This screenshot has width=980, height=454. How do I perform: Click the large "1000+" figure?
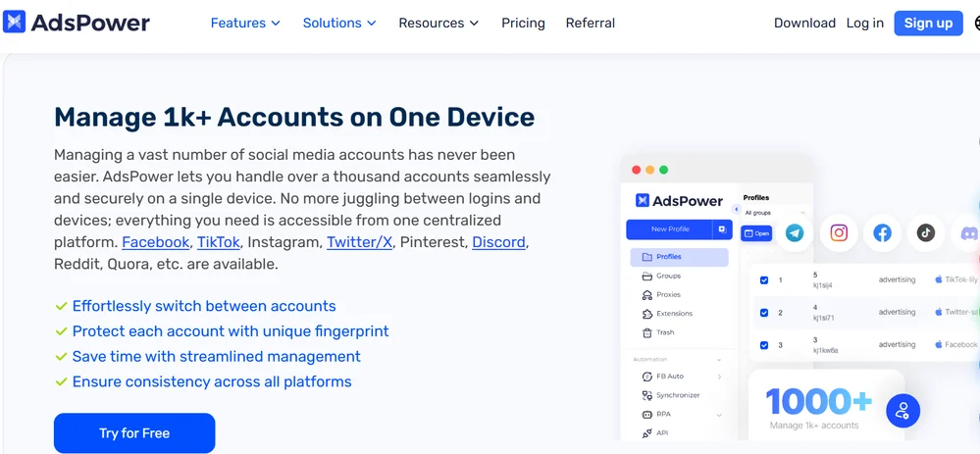818,402
